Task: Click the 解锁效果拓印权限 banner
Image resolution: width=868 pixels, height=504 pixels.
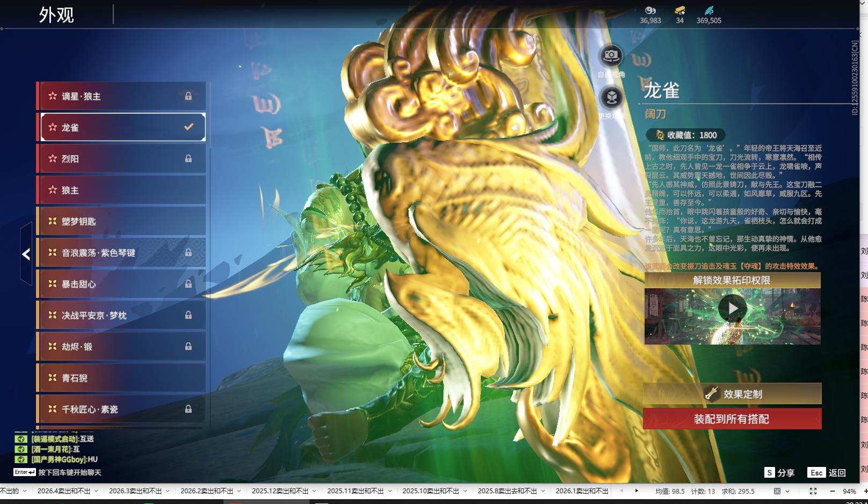Action: pos(732,280)
